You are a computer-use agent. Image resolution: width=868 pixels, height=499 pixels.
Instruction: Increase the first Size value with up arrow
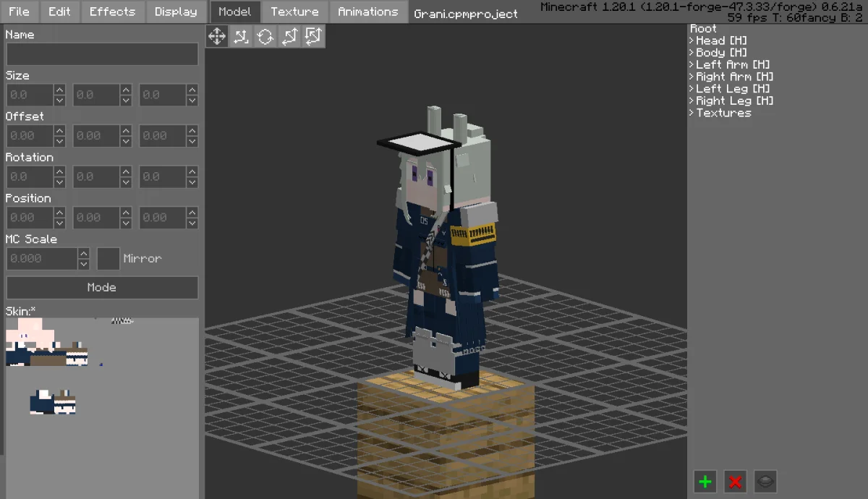pos(59,90)
